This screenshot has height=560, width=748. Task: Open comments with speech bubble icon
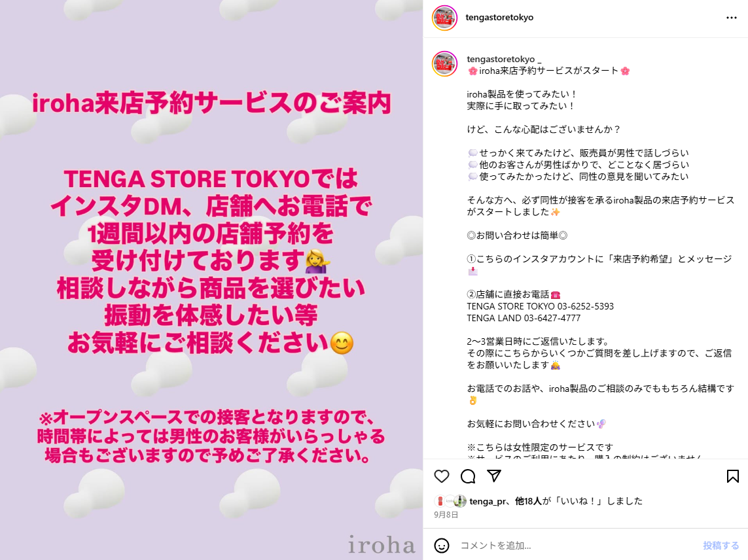click(468, 476)
